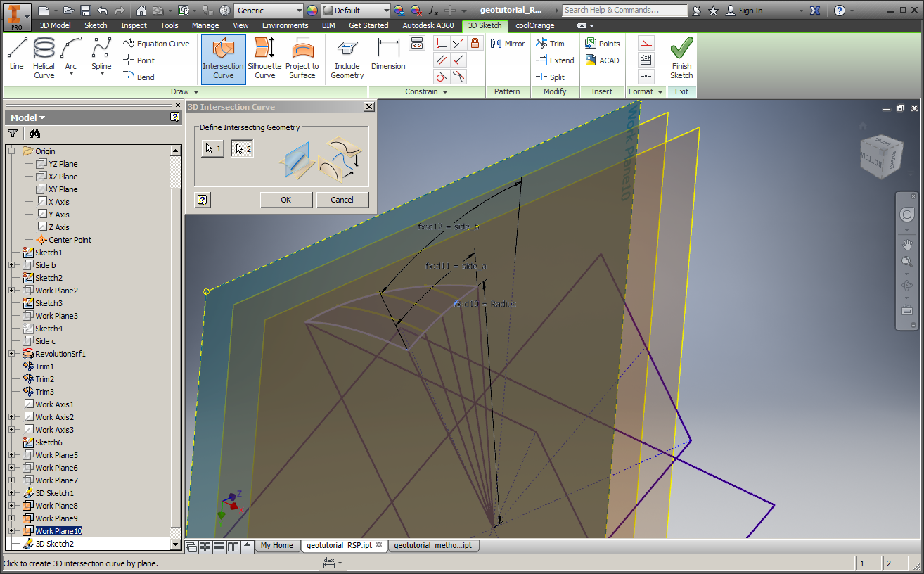Open the Constrain panel dropdown

(427, 91)
